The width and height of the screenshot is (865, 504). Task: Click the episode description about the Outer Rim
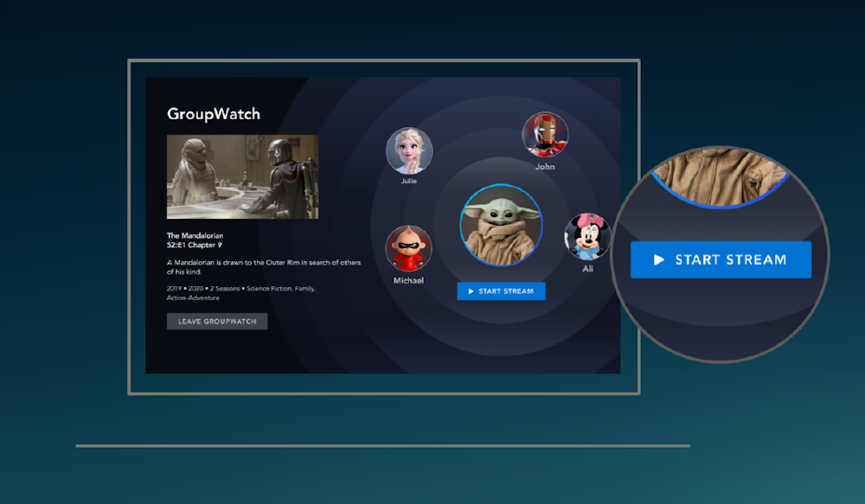[263, 266]
